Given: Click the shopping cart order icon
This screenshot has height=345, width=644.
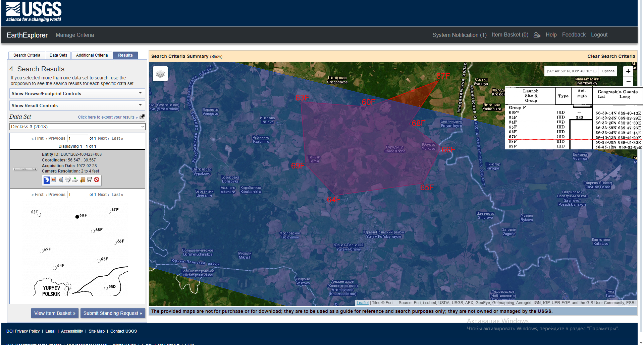Looking at the screenshot, I should (x=90, y=180).
